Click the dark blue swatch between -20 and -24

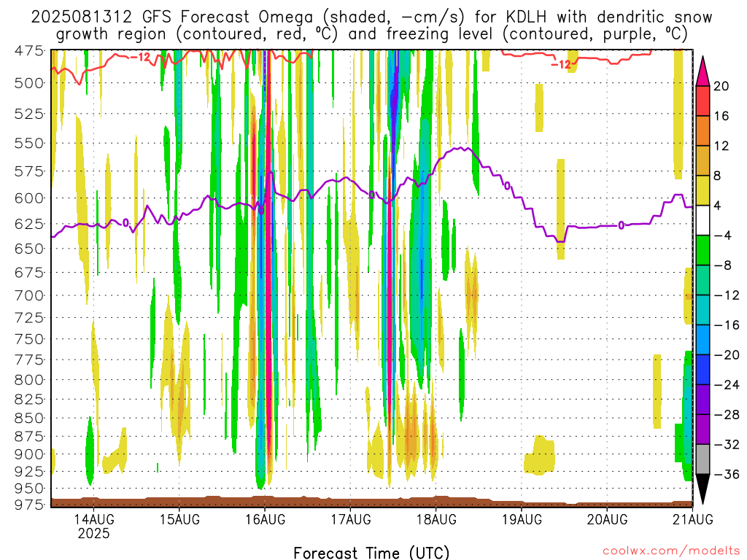click(x=703, y=370)
